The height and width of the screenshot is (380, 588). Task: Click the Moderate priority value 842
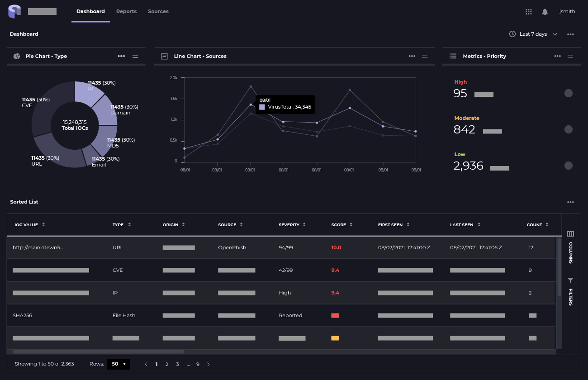click(464, 129)
